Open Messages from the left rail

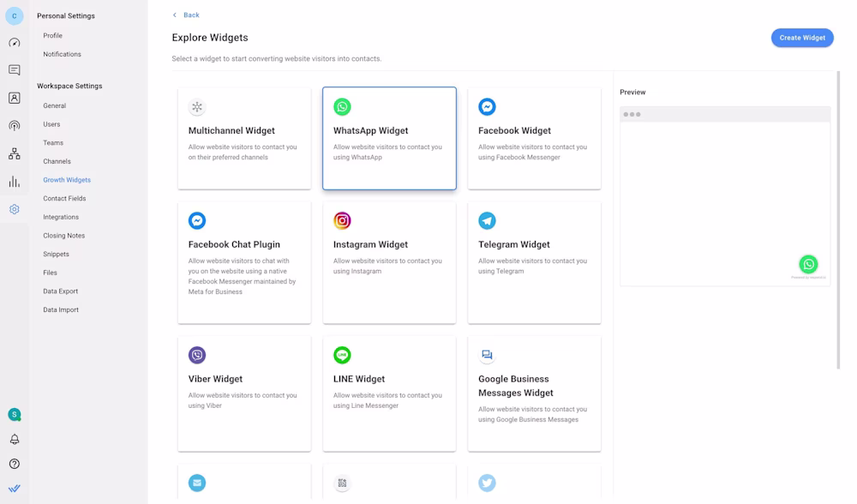click(15, 70)
